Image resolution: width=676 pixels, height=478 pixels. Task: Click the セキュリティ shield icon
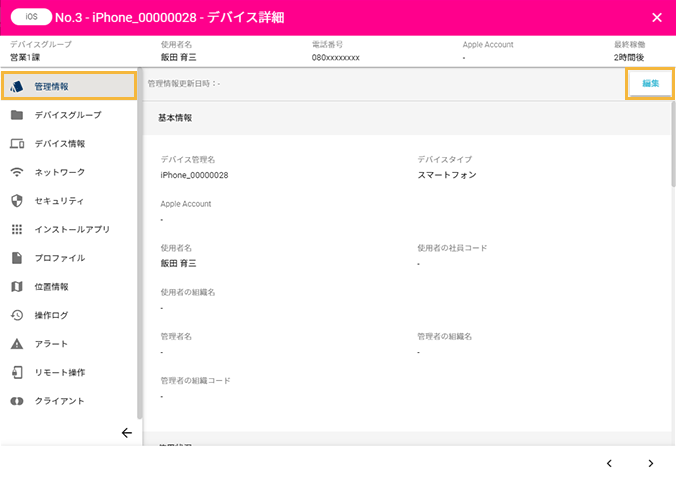(17, 201)
